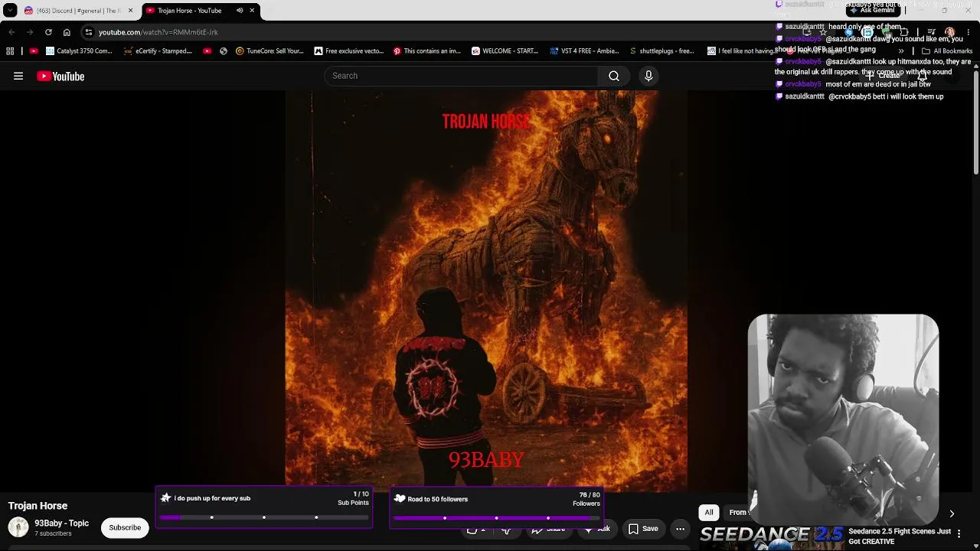
Task: View site information next to the URL
Action: click(89, 32)
